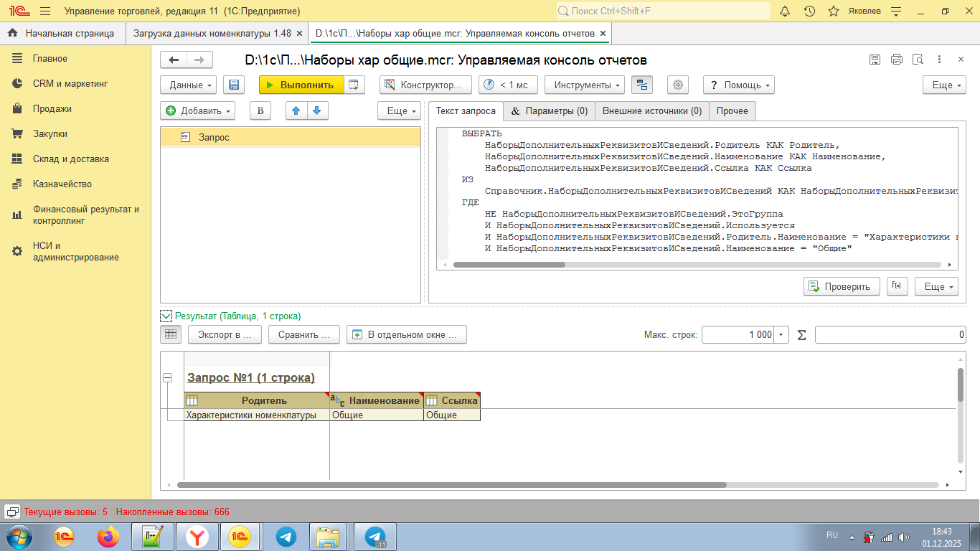Click the bold B button above query list
Image resolution: width=980 pixels, height=551 pixels.
[x=260, y=110]
